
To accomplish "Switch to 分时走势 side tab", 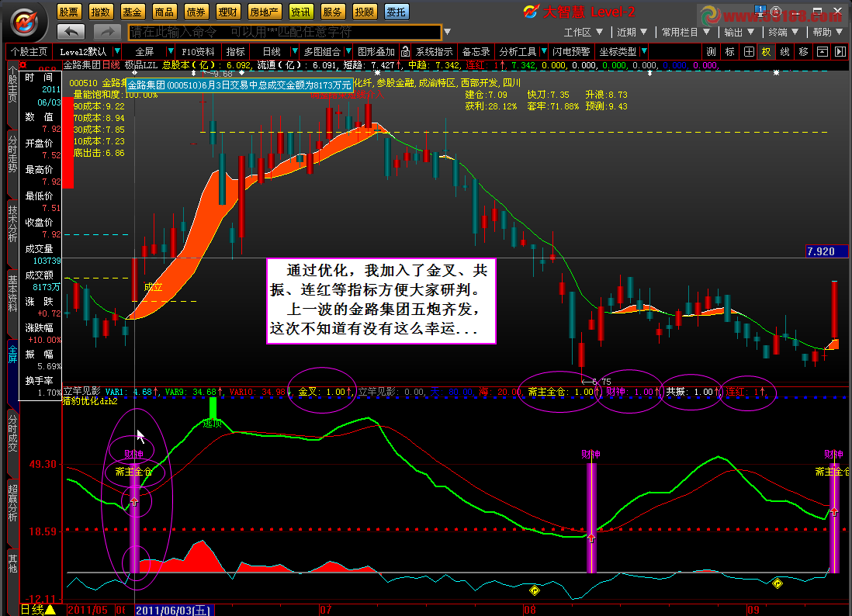I will pyautogui.click(x=12, y=154).
